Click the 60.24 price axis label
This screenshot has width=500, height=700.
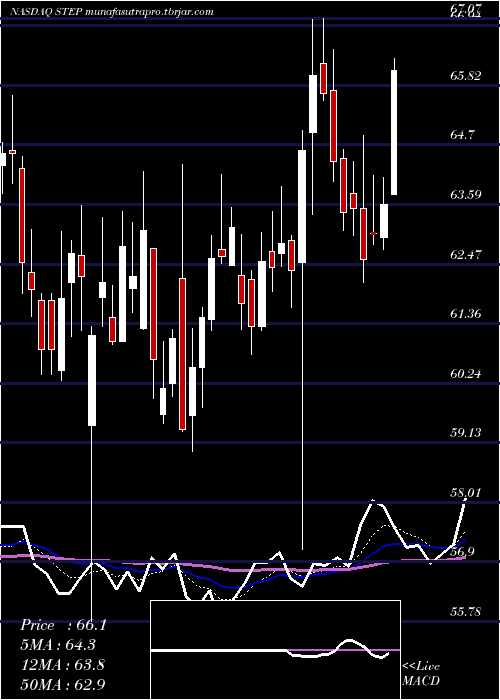(466, 373)
